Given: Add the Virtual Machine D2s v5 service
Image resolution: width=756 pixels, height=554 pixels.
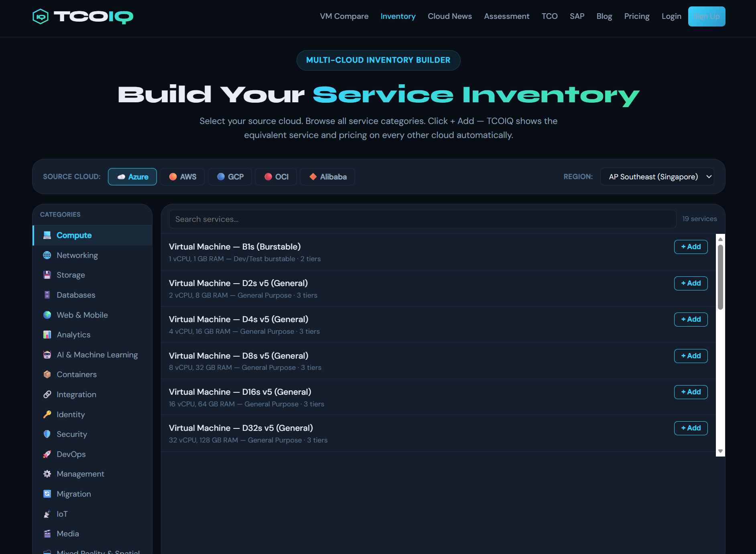Looking at the screenshot, I should point(691,283).
